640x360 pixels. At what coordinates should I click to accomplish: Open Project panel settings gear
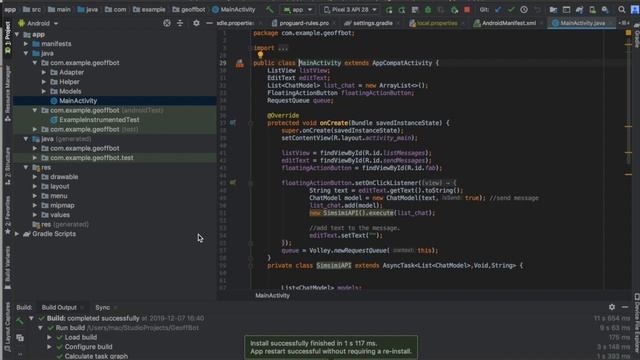pos(196,23)
